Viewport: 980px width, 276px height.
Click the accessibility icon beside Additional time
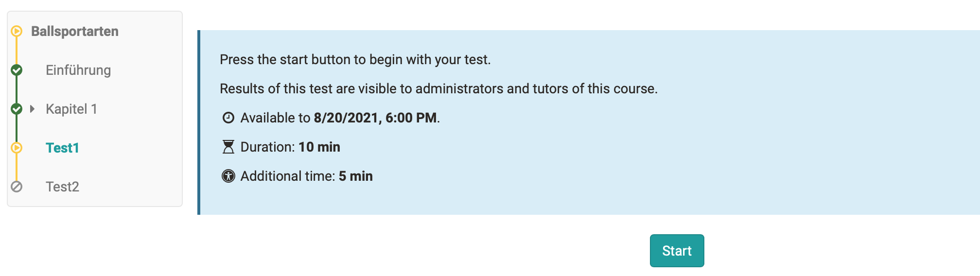(228, 176)
